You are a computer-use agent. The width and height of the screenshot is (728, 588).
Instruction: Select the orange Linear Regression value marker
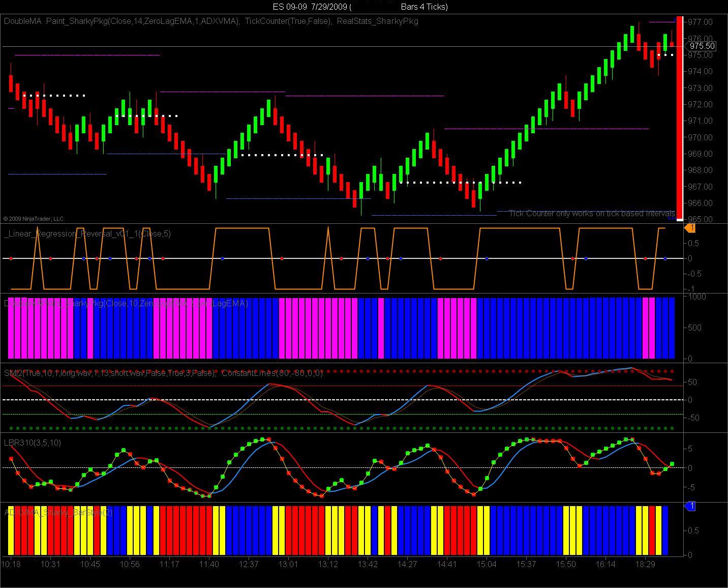[x=690, y=228]
